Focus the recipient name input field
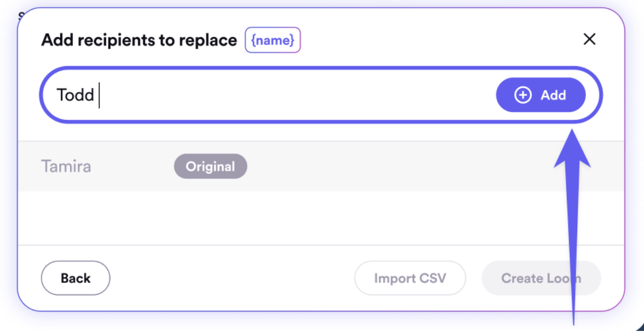644x333 pixels. [x=290, y=95]
